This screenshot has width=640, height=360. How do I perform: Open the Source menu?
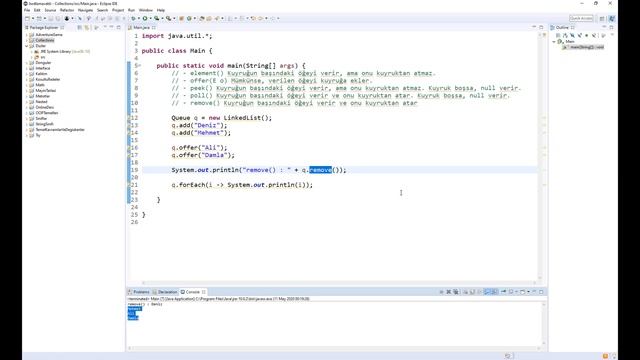[50, 10]
